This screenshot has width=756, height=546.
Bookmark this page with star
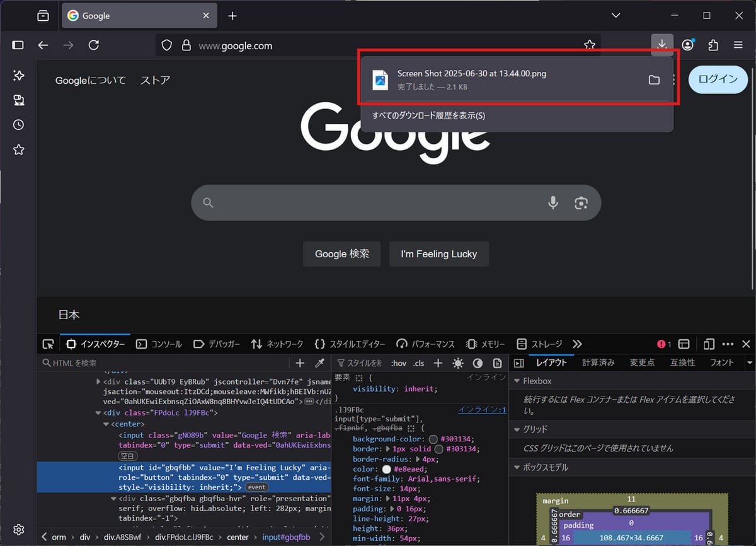click(x=590, y=45)
